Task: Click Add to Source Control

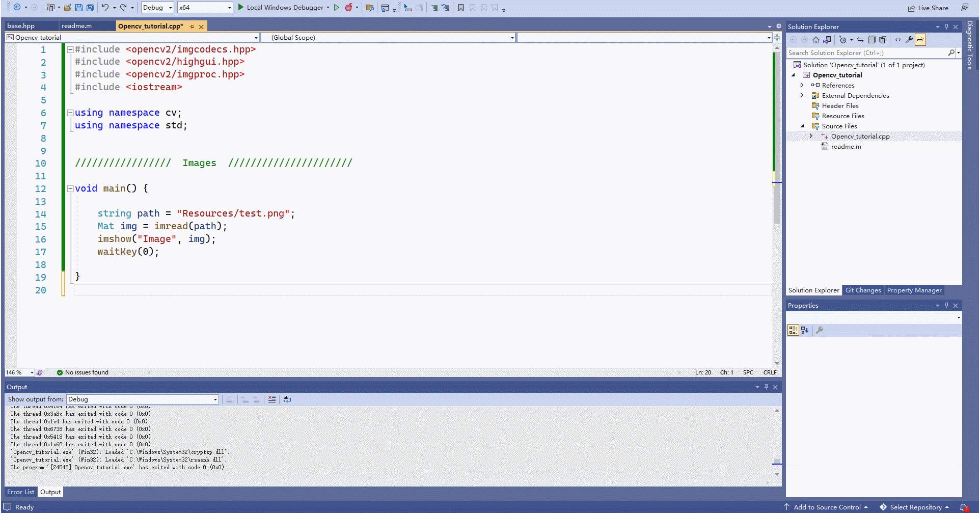Action: click(x=827, y=507)
